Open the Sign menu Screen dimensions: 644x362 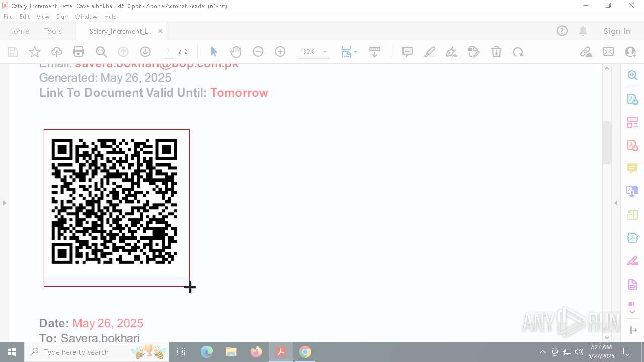pos(62,17)
